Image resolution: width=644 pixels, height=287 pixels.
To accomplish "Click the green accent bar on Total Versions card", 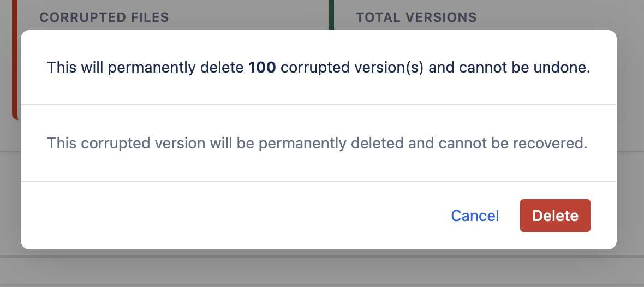I will pos(331,15).
